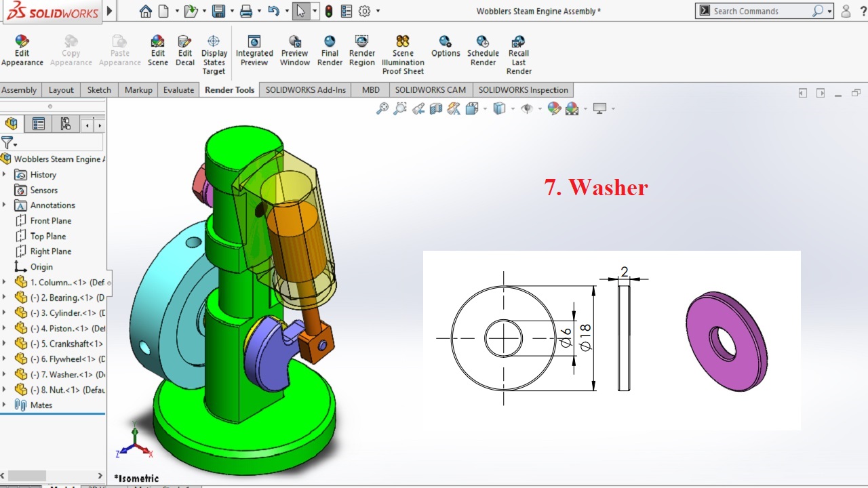868x488 pixels.
Task: Click the Dynamic Annotation Views icon
Action: pyautogui.click(x=454, y=108)
